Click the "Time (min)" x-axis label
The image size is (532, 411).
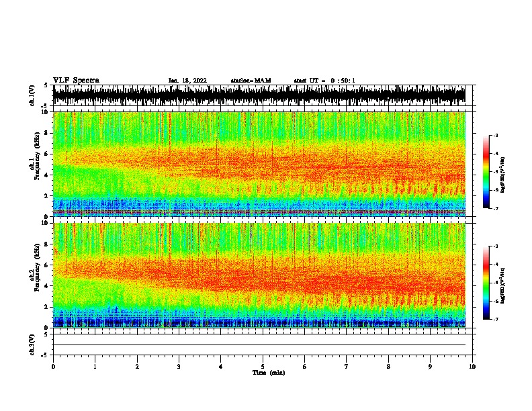pyautogui.click(x=269, y=373)
